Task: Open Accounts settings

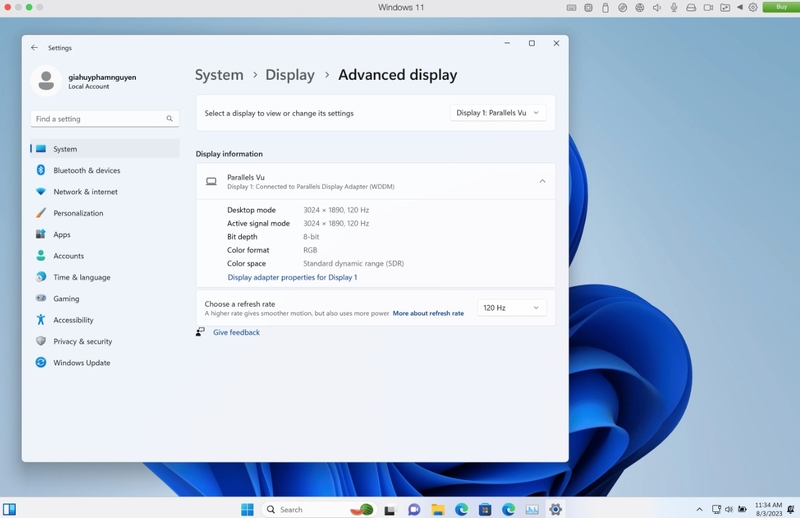Action: tap(105, 256)
